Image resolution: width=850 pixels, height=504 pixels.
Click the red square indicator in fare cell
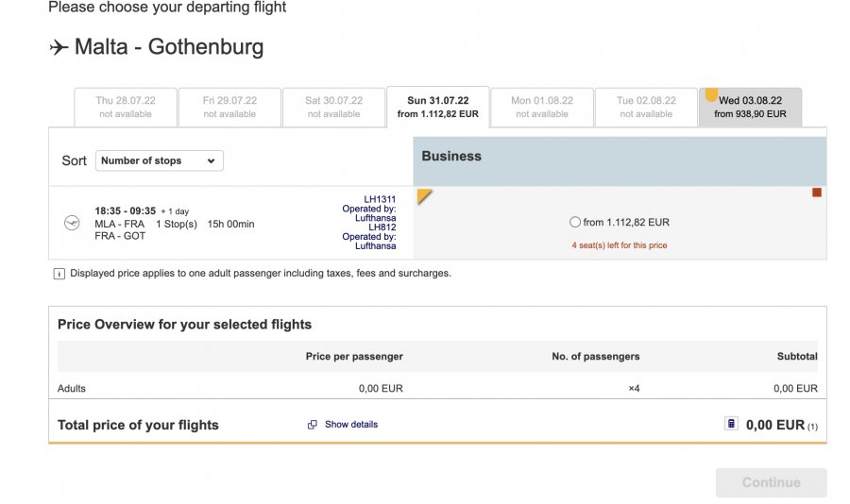[817, 193]
